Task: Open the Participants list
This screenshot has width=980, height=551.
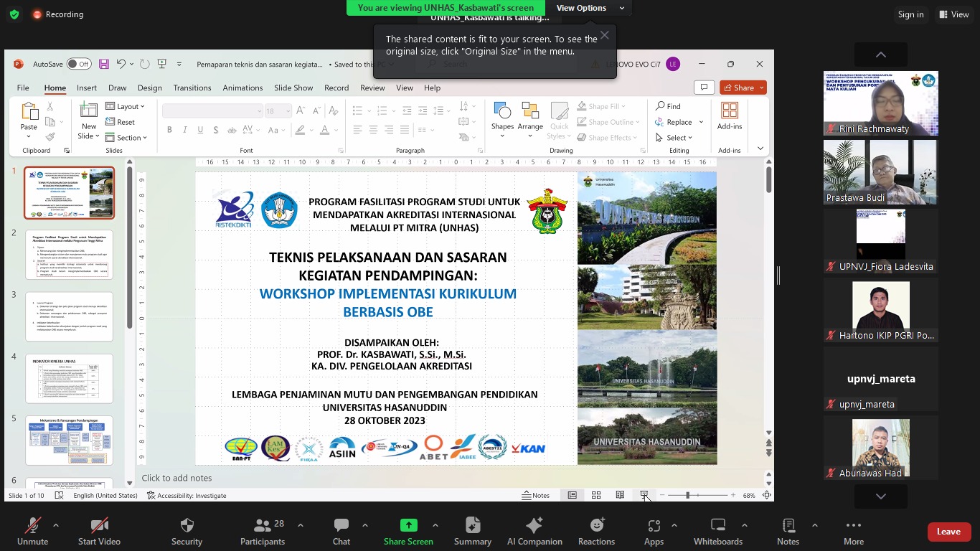Action: tap(263, 532)
